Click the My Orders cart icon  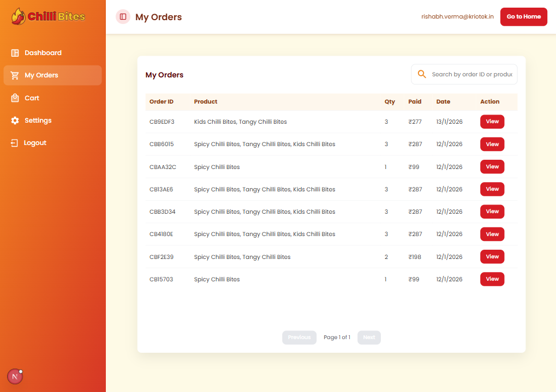tap(15, 75)
